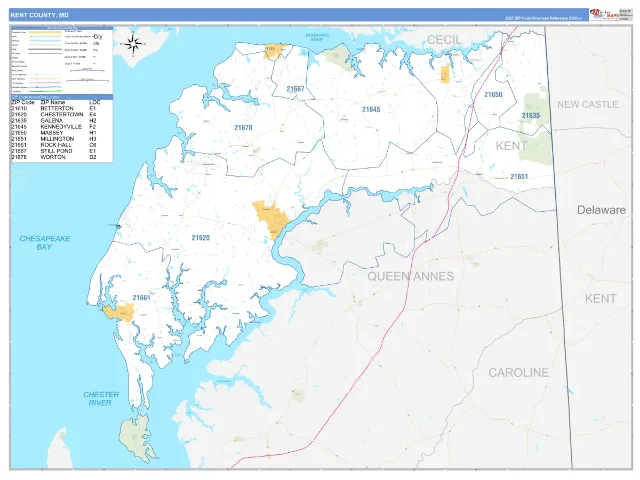
Task: Click the CECIL county label
Action: pyautogui.click(x=444, y=40)
